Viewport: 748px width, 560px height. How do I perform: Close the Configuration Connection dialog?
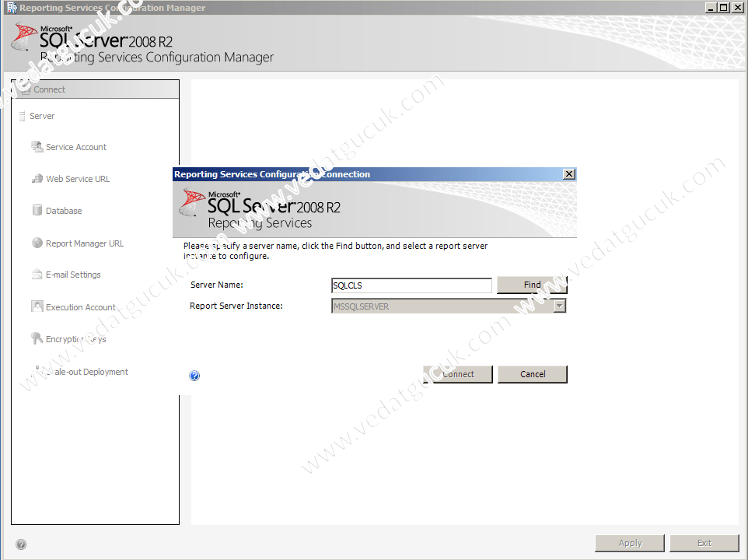[568, 174]
